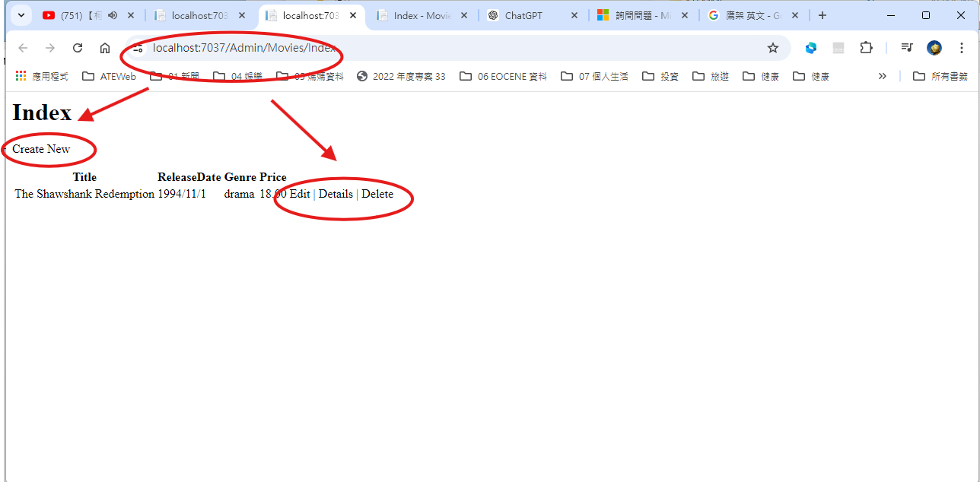Close the 鷹架 英文 Google tab

[796, 15]
